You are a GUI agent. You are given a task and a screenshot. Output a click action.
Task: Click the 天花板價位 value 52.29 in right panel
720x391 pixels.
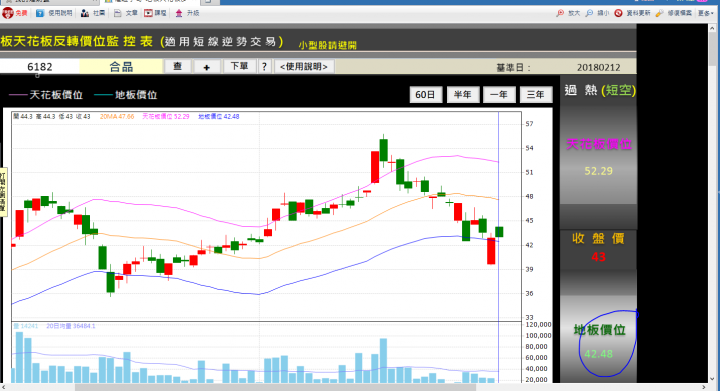[598, 171]
